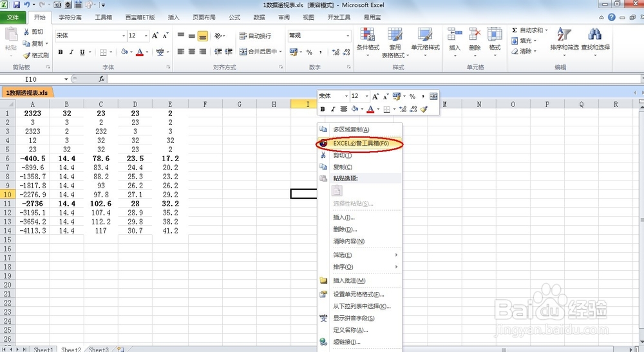Select EXCEL必备工具箱(F6) in the context menu
Viewport: 644px width, 352px height.
point(359,144)
